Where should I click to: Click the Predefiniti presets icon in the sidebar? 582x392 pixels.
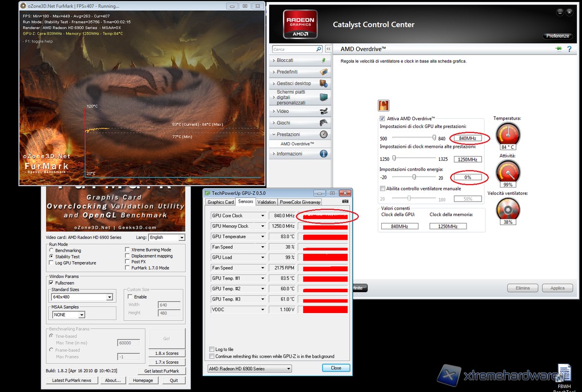(323, 72)
